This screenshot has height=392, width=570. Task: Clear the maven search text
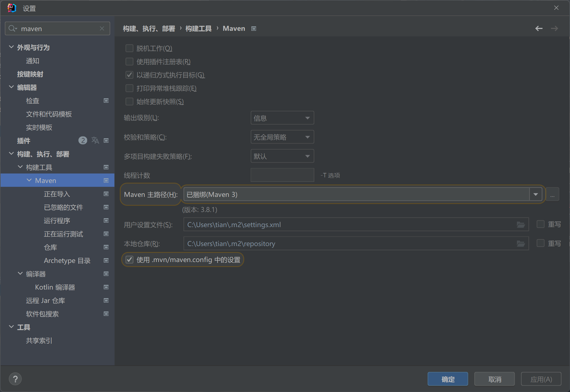coord(102,28)
